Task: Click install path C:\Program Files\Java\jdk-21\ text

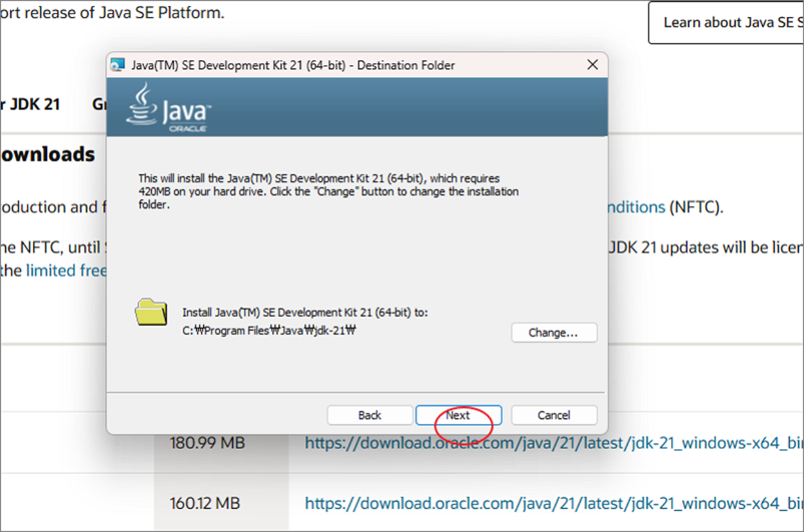Action: coord(270,331)
